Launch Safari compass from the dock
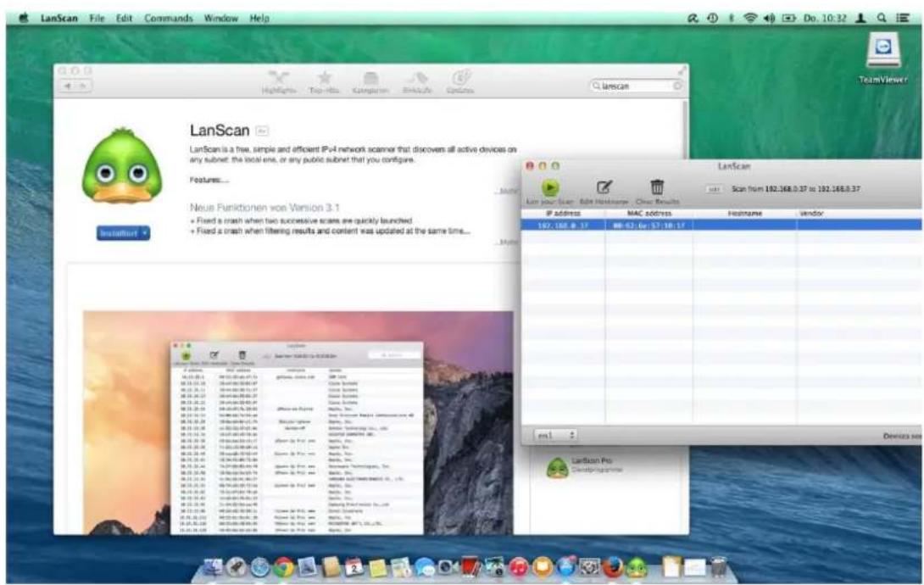The image size is (924, 585). pyautogui.click(x=260, y=567)
